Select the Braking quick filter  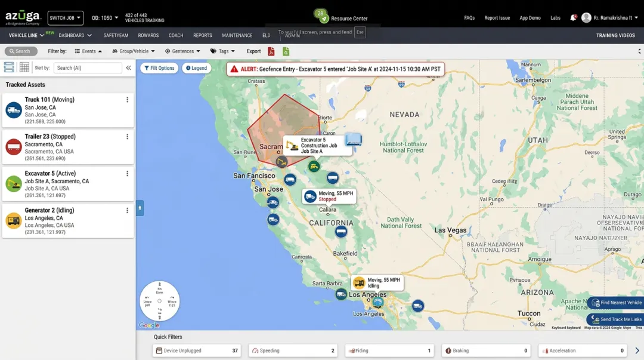tap(486, 350)
